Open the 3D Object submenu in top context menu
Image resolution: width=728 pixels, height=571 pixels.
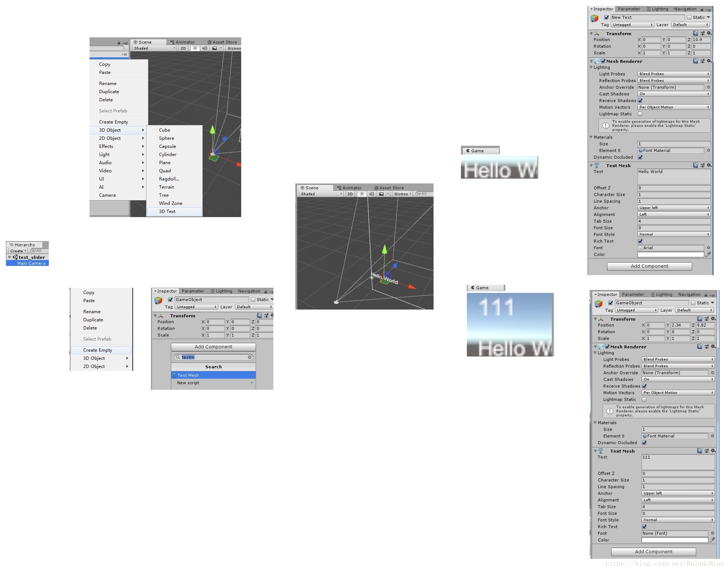tap(118, 130)
